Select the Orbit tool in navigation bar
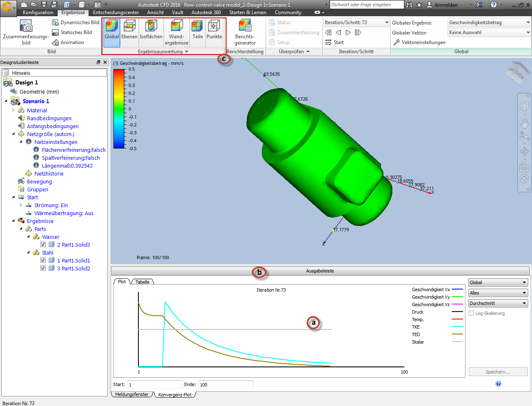Image resolution: width=532 pixels, height=406 pixels. pos(524,151)
